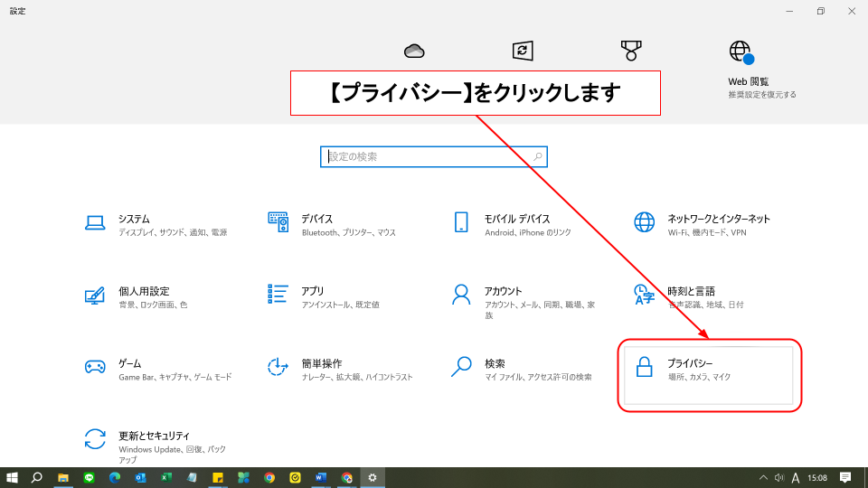Click the Web 閲覧 globe icon
Image resolution: width=868 pixels, height=488 pixels.
[741, 52]
